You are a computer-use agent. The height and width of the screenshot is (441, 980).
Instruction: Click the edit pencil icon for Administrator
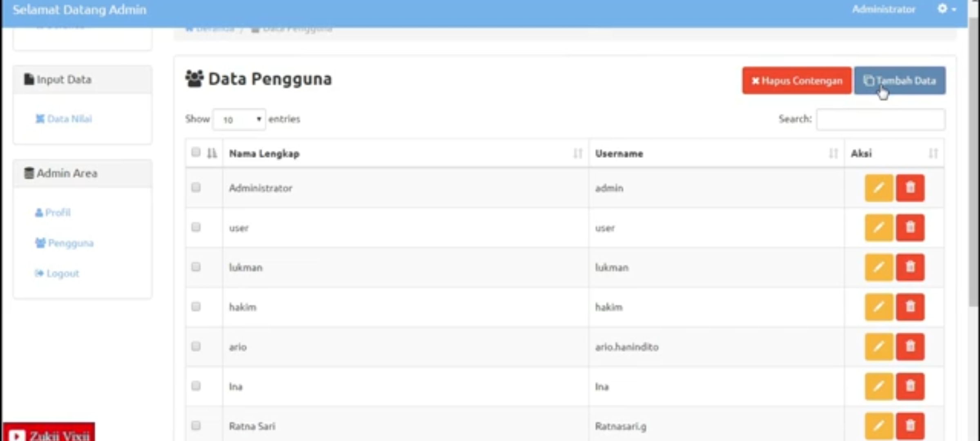coord(879,188)
